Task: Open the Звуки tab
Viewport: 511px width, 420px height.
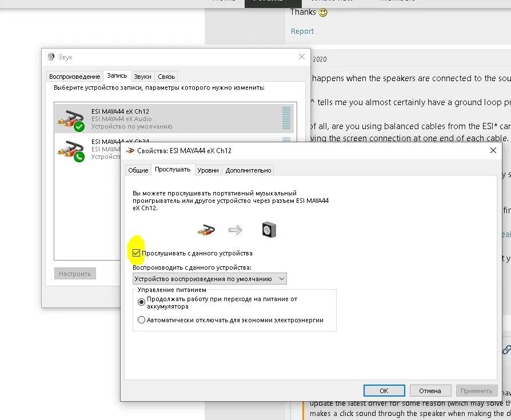Action: 142,77
